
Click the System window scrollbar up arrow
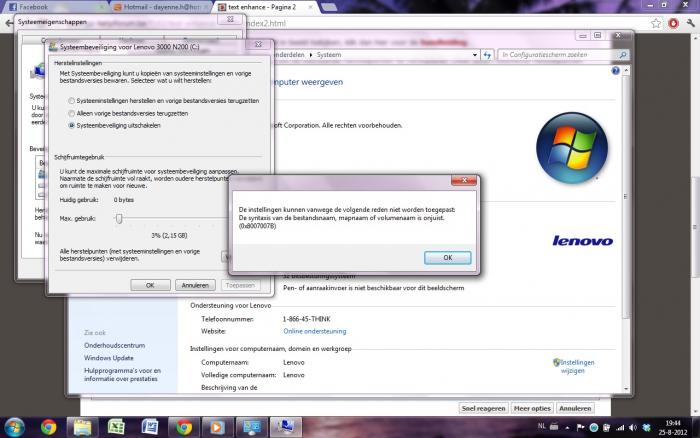pyautogui.click(x=626, y=70)
